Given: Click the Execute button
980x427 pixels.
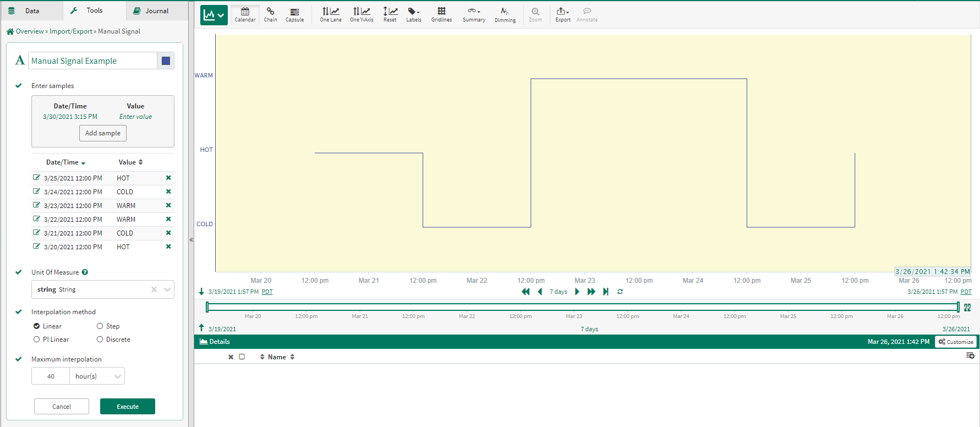Looking at the screenshot, I should coord(128,407).
